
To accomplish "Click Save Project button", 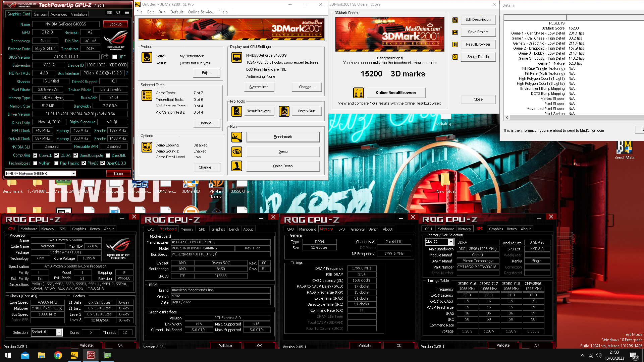I will 478,32.
